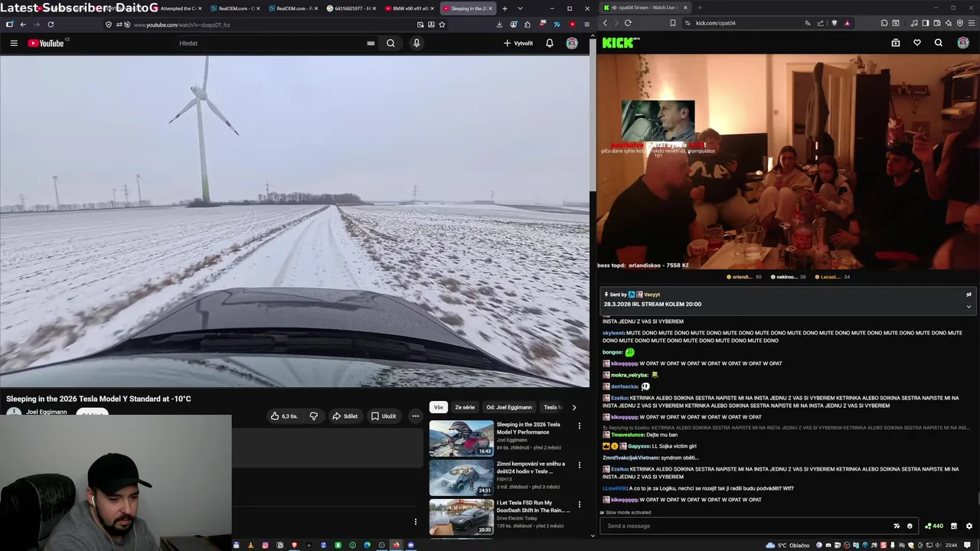The height and width of the screenshot is (551, 980).
Task: Select the Od: Joel Eggimann filter chip
Action: click(509, 407)
